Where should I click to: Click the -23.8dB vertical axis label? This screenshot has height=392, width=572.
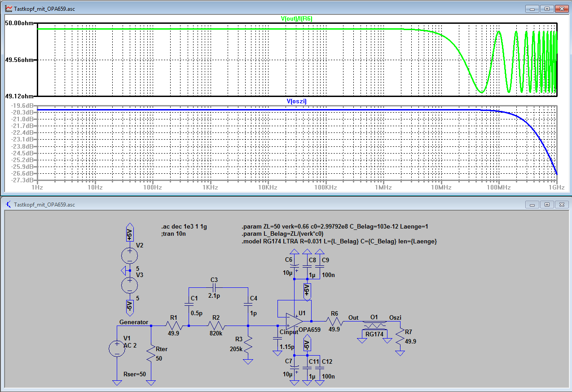click(23, 146)
